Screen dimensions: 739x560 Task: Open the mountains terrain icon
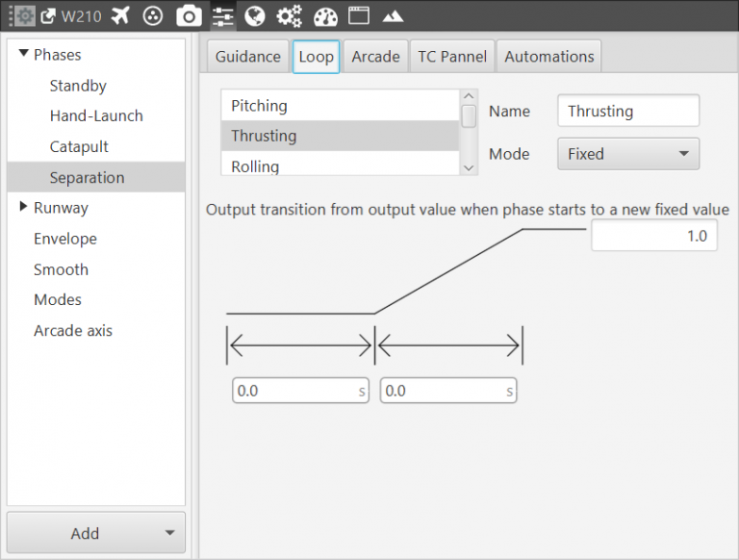click(x=393, y=17)
